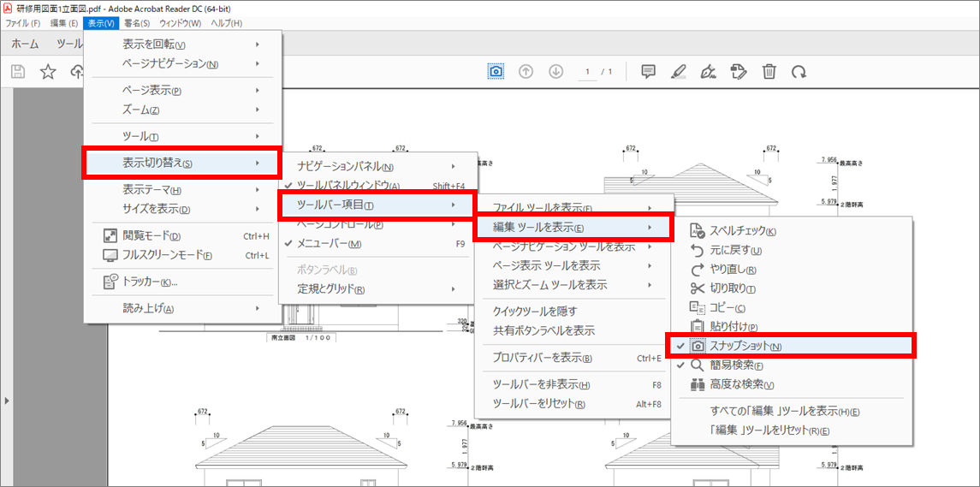Switch to the ホーム tab
The image size is (980, 487).
tap(25, 44)
